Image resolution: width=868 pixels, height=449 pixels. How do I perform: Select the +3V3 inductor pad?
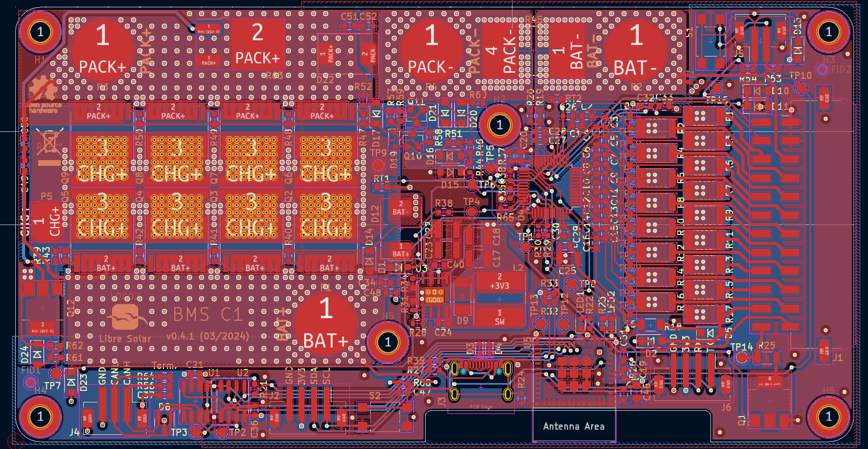click(499, 282)
